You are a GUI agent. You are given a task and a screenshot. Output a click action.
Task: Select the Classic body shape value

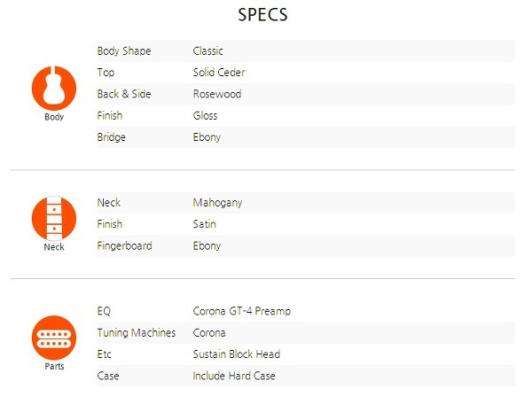208,51
